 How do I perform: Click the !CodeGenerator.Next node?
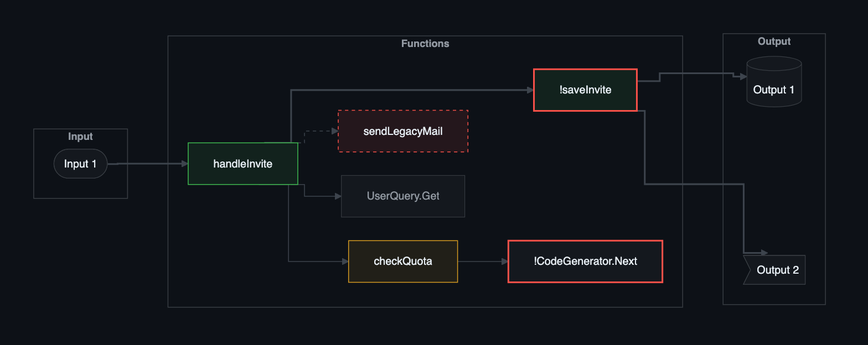585,262
